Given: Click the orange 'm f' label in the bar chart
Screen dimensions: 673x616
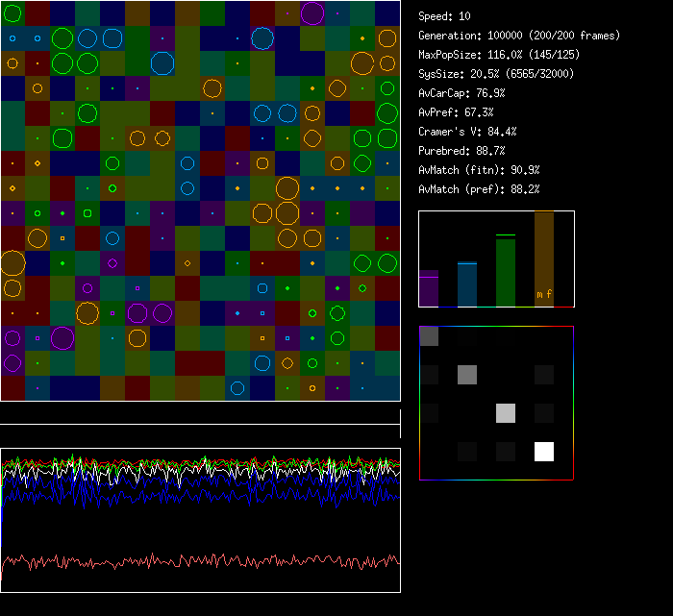Looking at the screenshot, I should (544, 294).
